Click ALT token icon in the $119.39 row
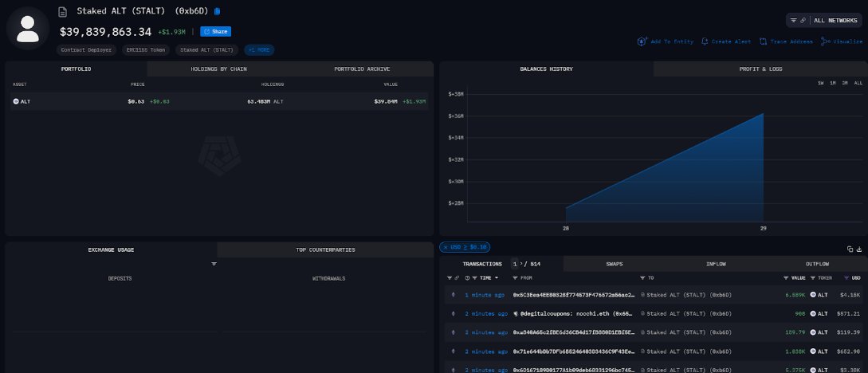Screen dimensions: 868x373 click(813, 332)
